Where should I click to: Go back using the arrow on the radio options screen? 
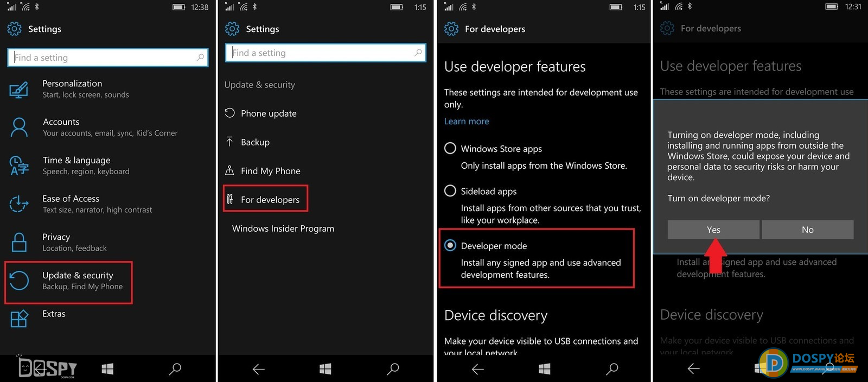click(478, 369)
